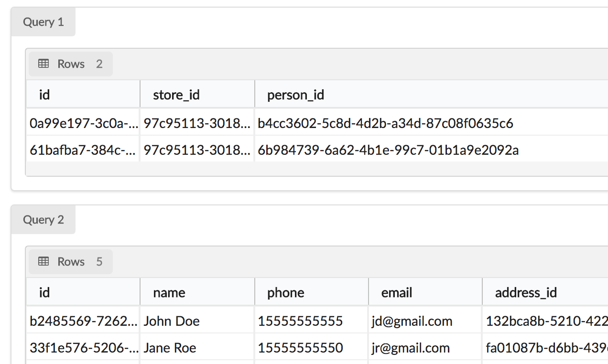608x364 pixels.
Task: Click the table grid icon beside Rows 5
Action: 43,262
